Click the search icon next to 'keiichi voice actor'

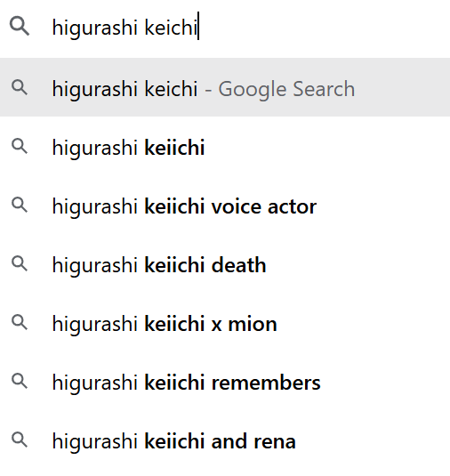[20, 205]
